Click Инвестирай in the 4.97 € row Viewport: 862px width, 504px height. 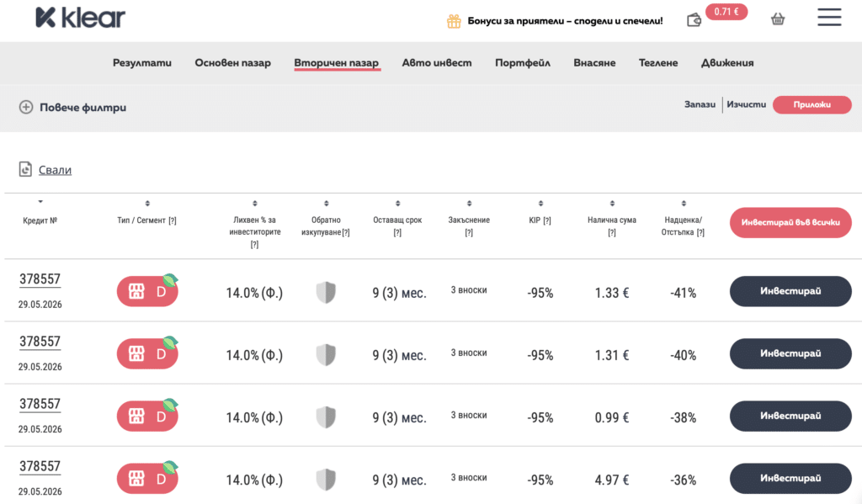790,478
